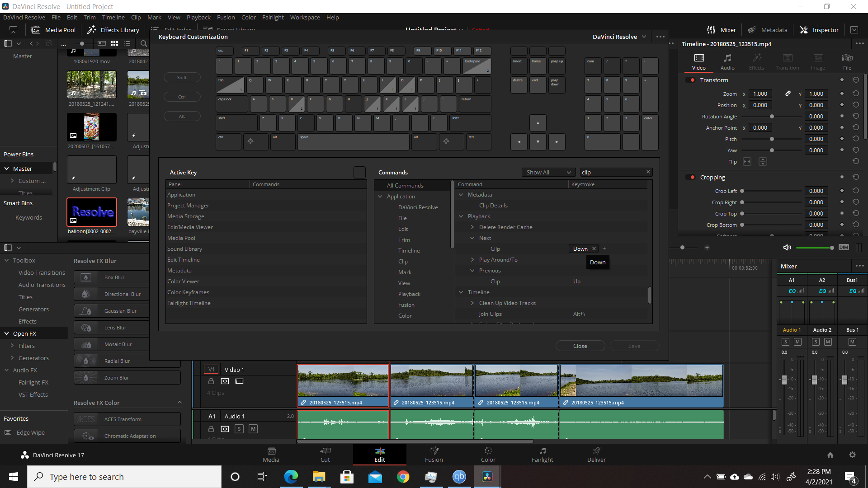
Task: Remove the Down keystroke assignment
Action: (x=594, y=249)
